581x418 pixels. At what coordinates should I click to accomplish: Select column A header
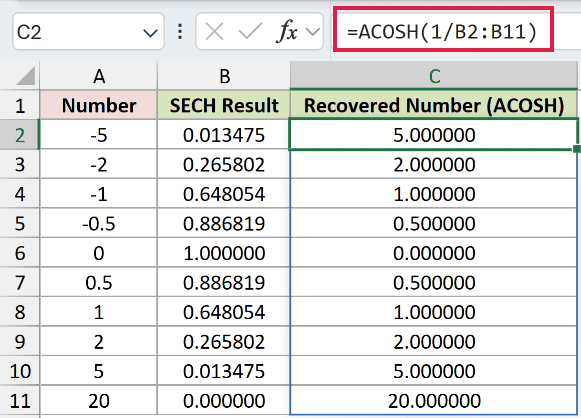coord(99,76)
